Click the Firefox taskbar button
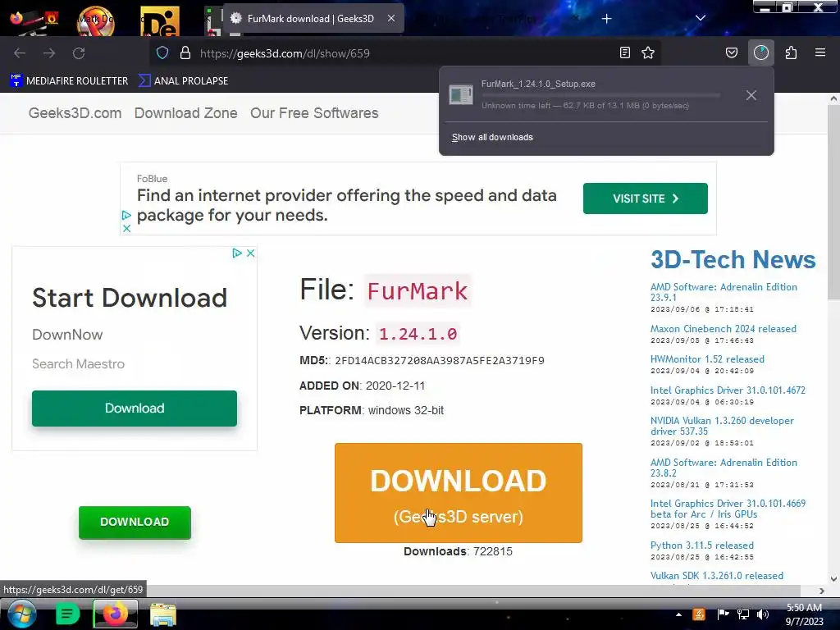 (115, 614)
